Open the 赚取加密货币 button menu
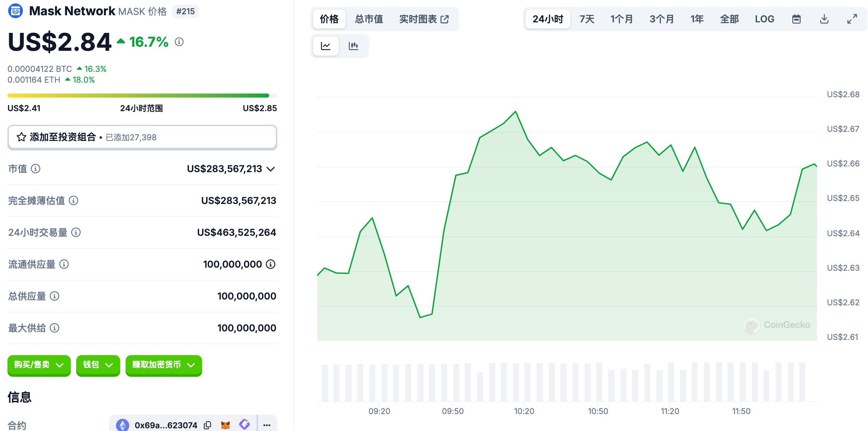 pos(164,365)
